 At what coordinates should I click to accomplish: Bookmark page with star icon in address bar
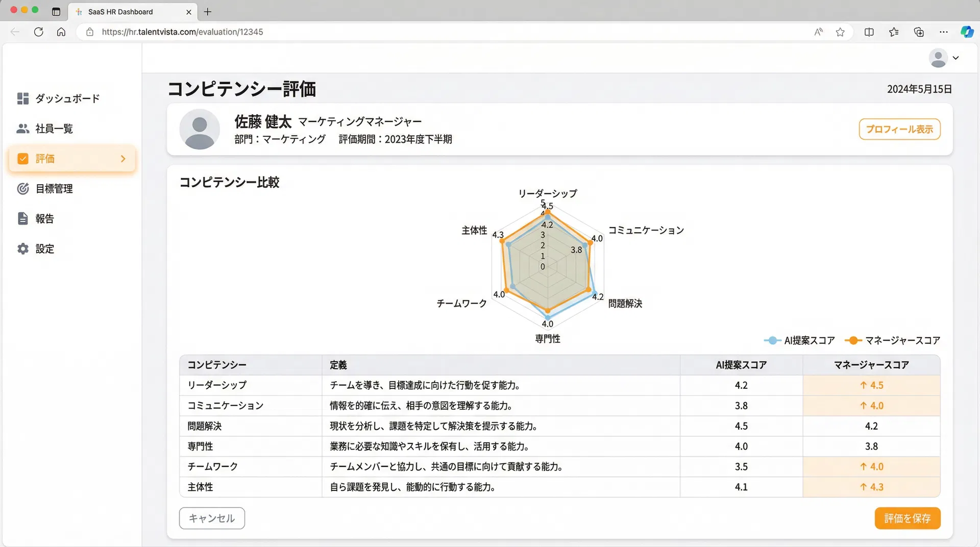(x=840, y=32)
